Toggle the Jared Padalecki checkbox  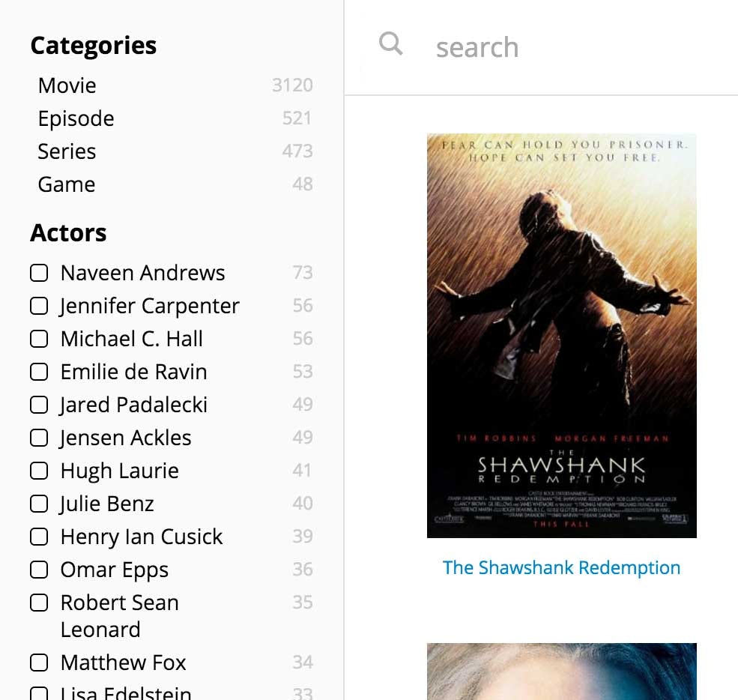(x=39, y=405)
